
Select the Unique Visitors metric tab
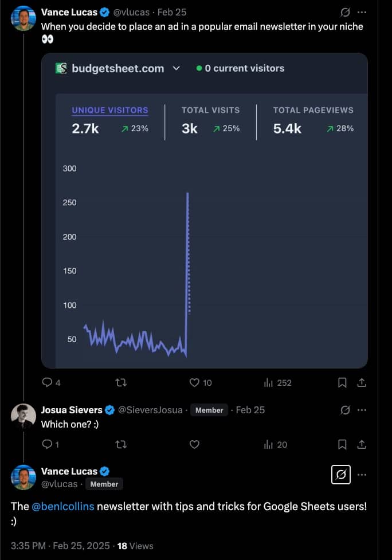110,110
